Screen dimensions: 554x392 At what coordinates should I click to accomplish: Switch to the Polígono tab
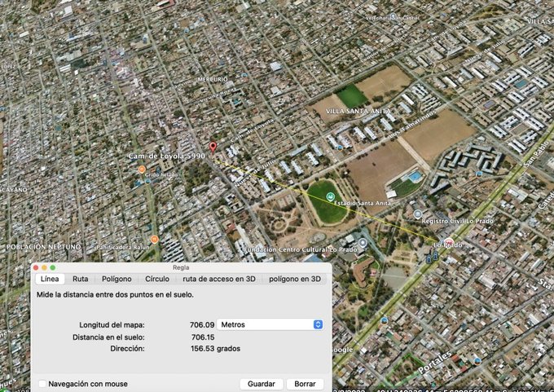pos(117,279)
